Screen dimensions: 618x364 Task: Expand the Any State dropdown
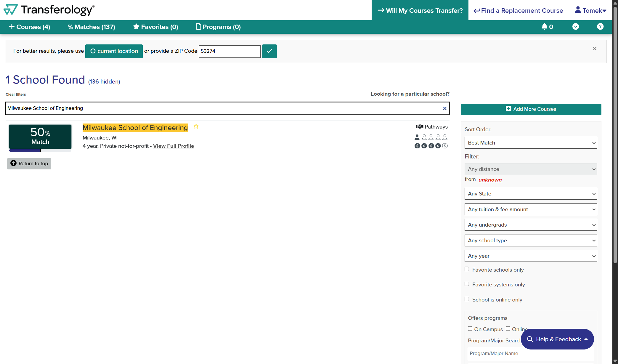click(x=531, y=194)
